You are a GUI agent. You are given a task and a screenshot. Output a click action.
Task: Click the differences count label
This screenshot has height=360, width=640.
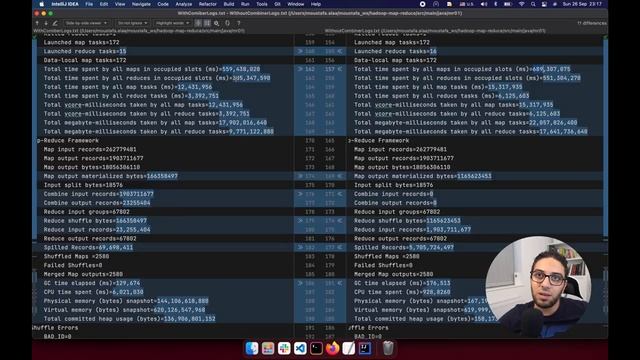[x=592, y=23]
